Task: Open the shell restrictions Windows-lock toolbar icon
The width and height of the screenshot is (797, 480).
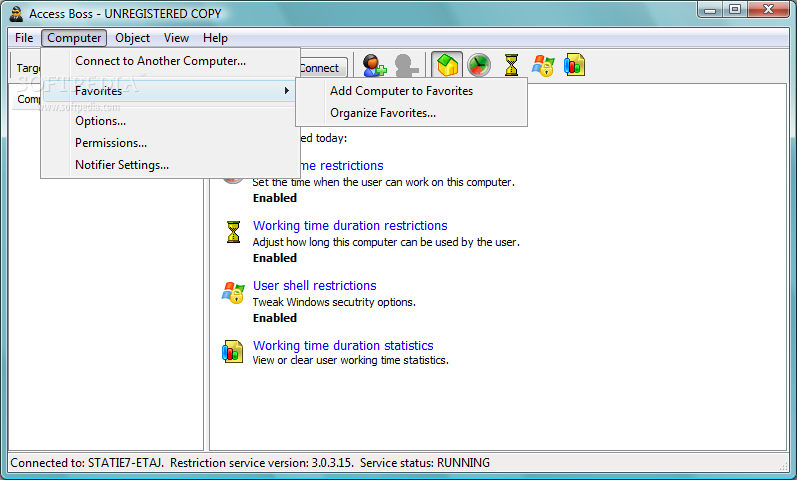Action: [x=543, y=66]
